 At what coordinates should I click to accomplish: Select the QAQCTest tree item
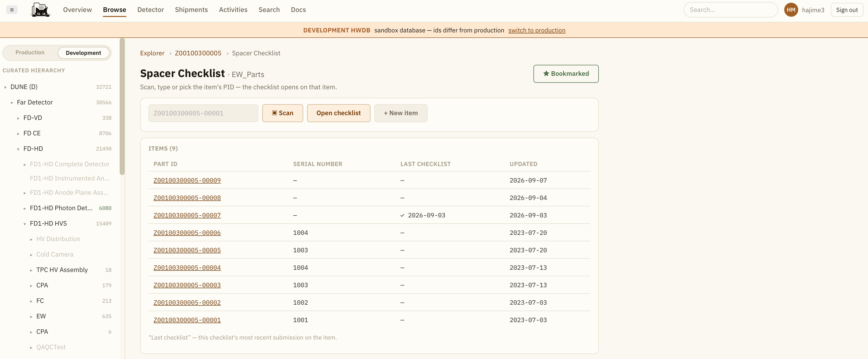(x=51, y=347)
